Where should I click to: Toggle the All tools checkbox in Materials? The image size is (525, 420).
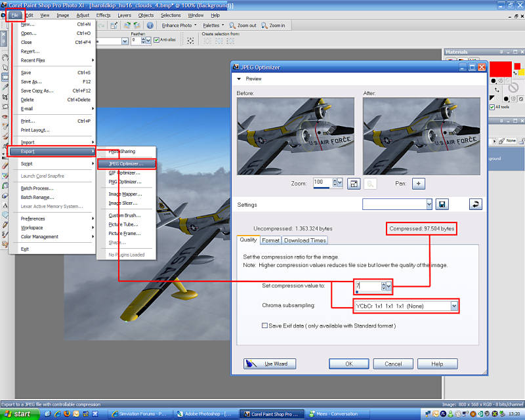[x=492, y=107]
